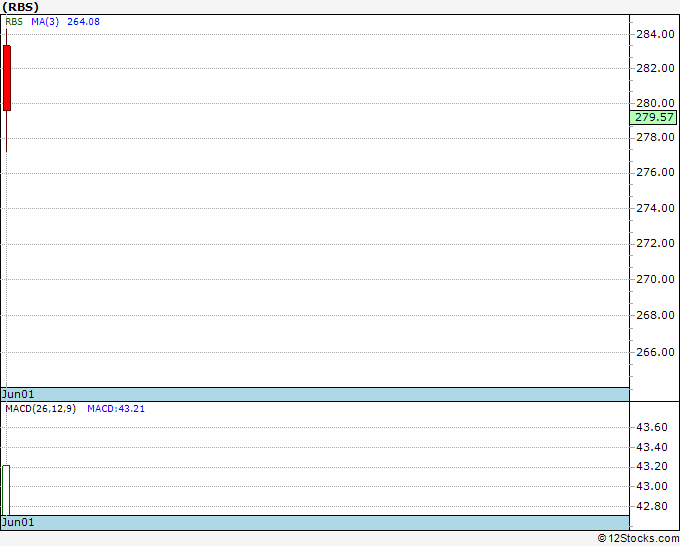Click the 43.20 MACD axis label

click(652, 467)
